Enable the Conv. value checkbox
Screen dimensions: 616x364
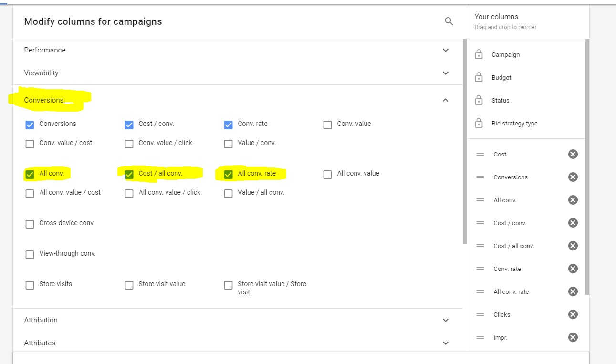click(x=327, y=125)
